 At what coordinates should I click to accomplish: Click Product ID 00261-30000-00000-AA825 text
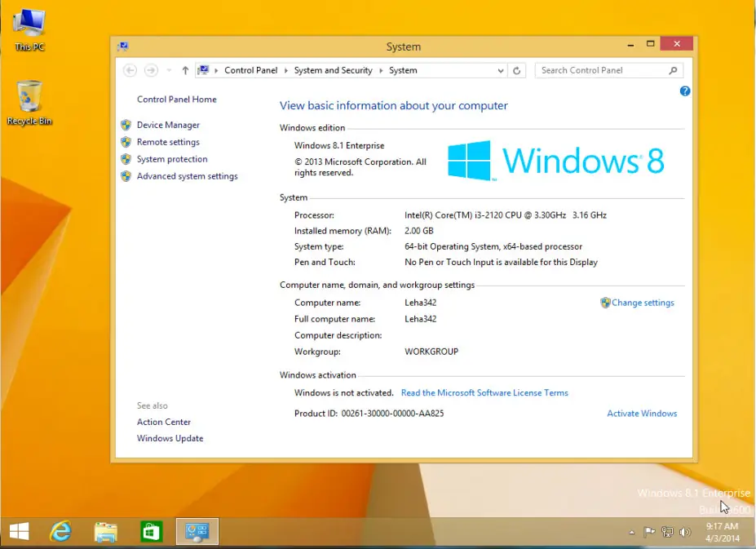click(x=369, y=414)
